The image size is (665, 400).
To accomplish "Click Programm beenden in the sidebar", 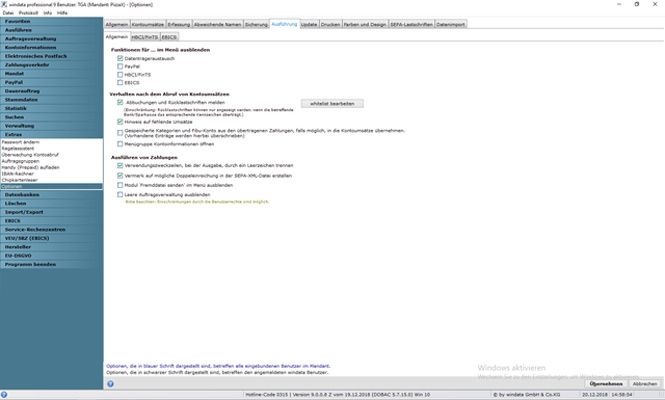I will point(51,264).
